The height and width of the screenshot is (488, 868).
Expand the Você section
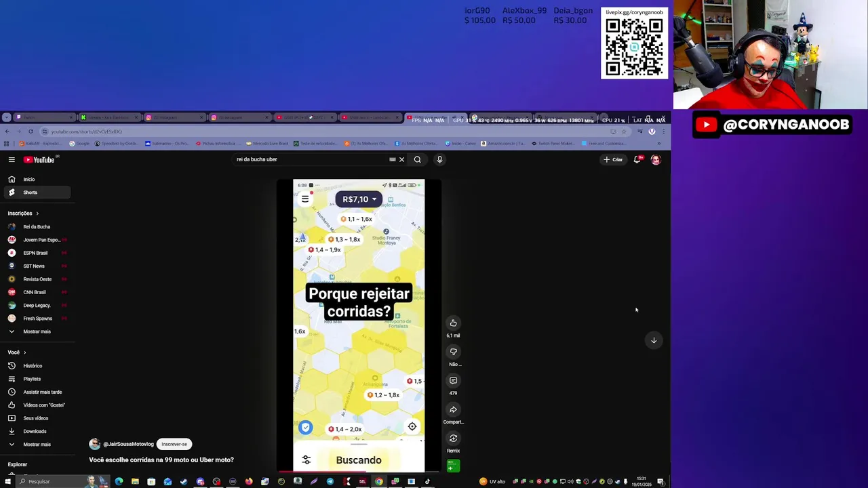(17, 352)
